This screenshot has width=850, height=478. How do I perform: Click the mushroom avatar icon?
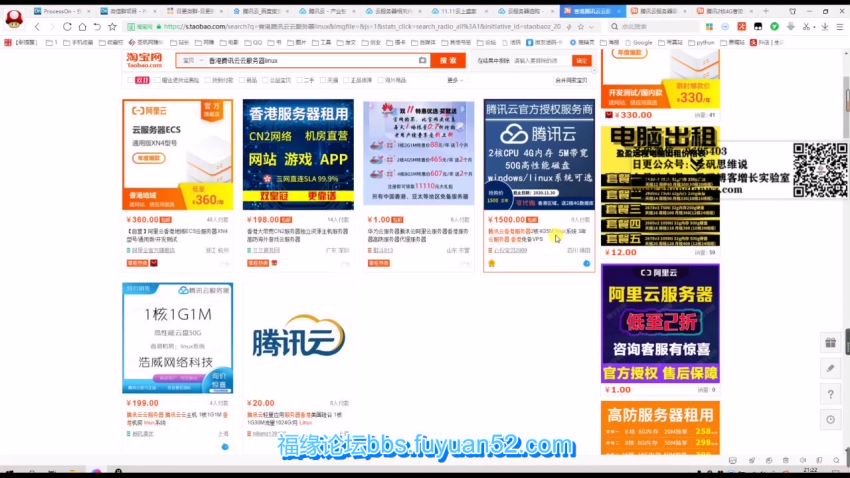[x=14, y=19]
